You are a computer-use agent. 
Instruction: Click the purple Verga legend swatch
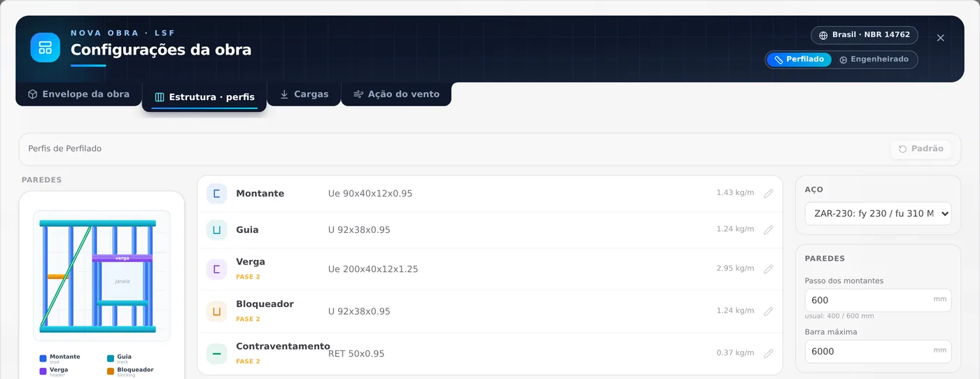coord(43,371)
